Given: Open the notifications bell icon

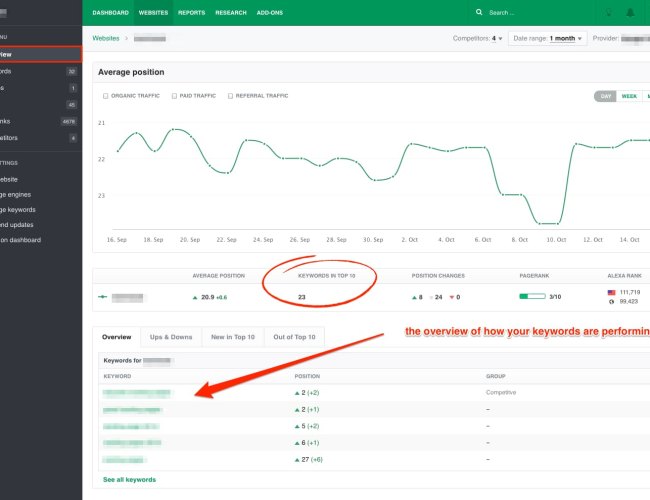Looking at the screenshot, I should (x=630, y=12).
